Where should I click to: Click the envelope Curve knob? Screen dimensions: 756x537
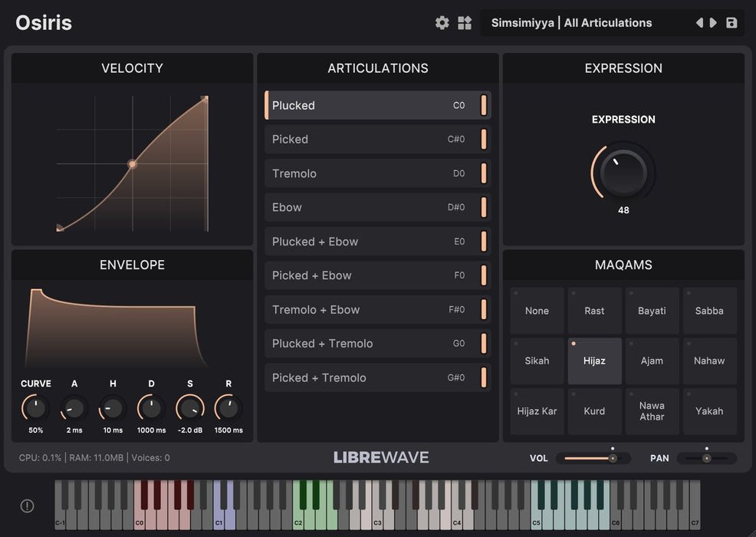pos(36,408)
